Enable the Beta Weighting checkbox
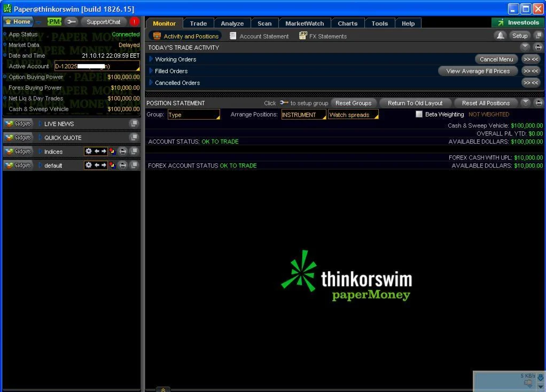 tap(419, 114)
